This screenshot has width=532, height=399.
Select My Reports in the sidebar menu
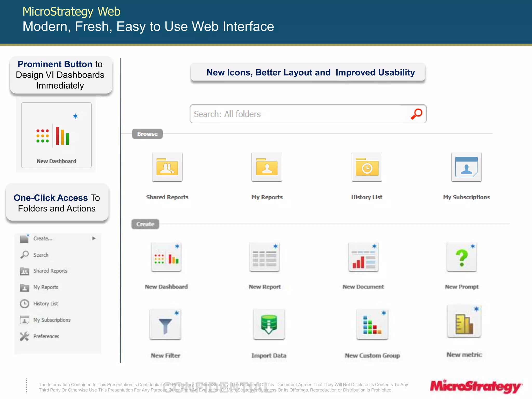coord(46,287)
